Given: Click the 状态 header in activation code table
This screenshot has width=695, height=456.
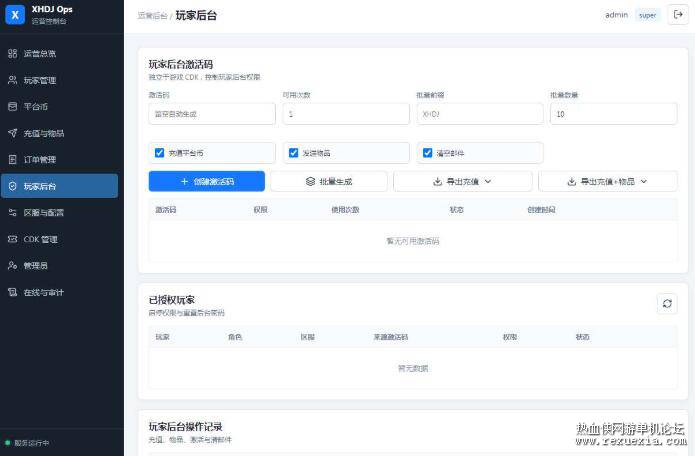Looking at the screenshot, I should click(457, 210).
